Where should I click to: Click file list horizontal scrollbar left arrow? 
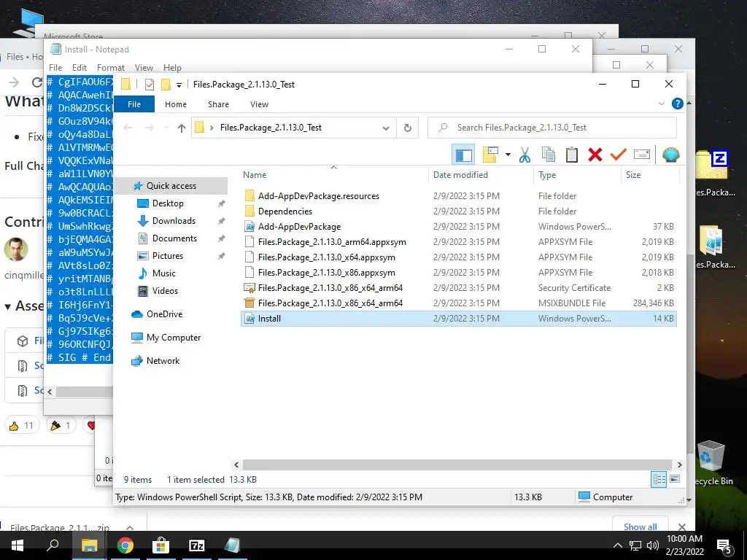pos(237,464)
